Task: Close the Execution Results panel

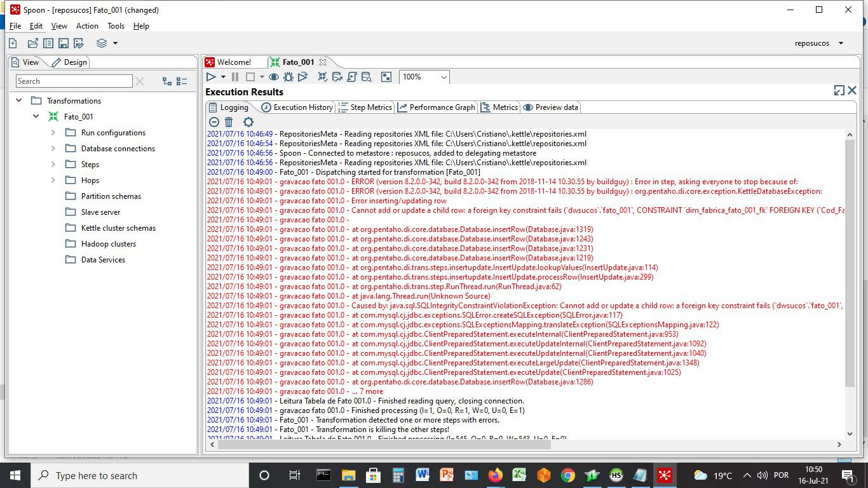Action: [x=852, y=91]
